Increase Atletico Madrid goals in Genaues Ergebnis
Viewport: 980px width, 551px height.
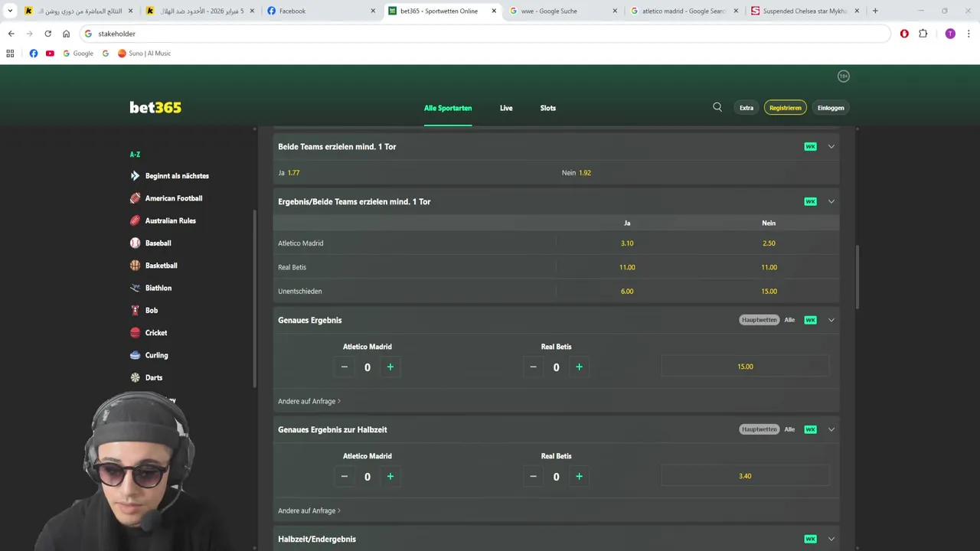(390, 367)
